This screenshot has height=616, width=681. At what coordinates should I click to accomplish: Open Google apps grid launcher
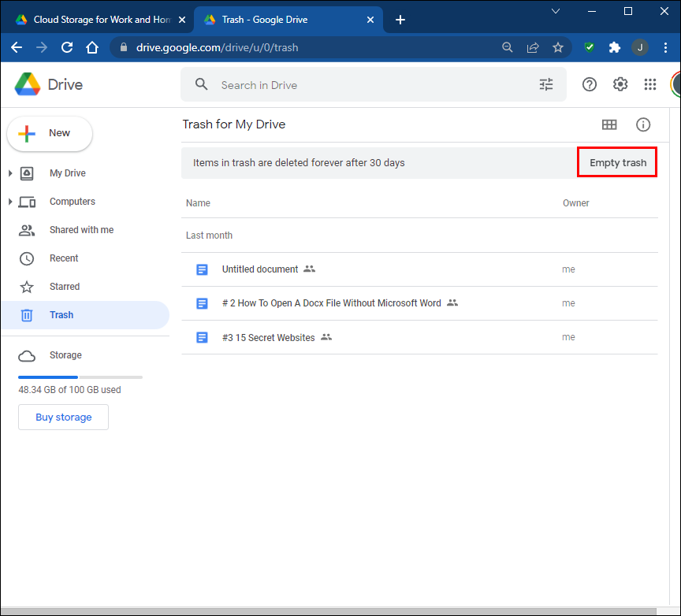pyautogui.click(x=650, y=84)
